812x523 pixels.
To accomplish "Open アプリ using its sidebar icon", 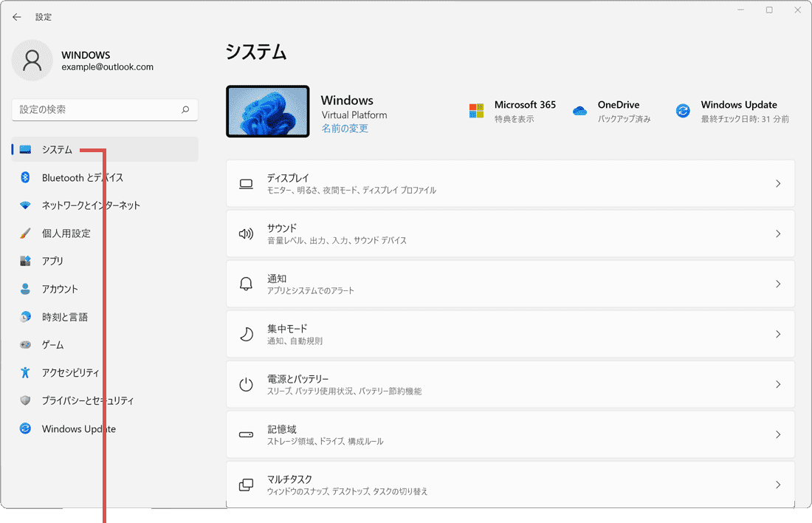I will (26, 261).
